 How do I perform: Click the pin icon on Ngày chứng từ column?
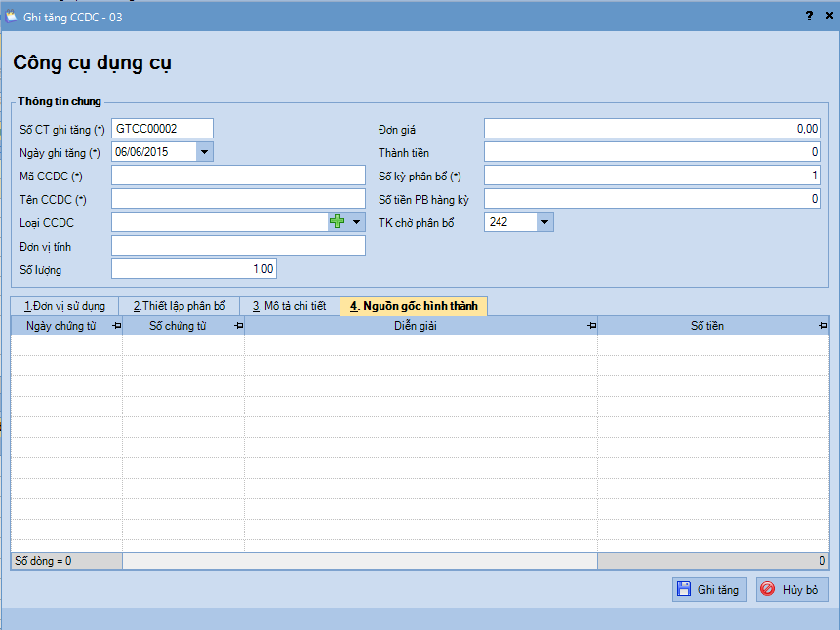click(x=117, y=326)
